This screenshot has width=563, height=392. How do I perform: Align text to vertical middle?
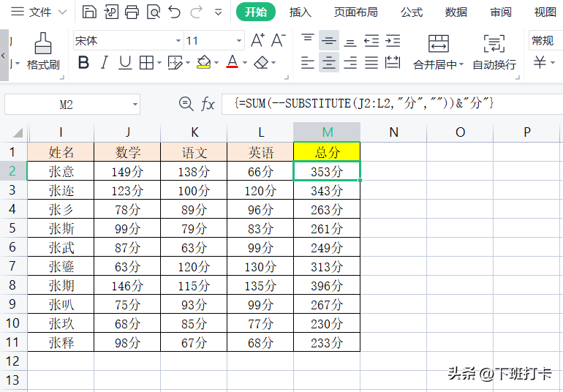(x=329, y=40)
